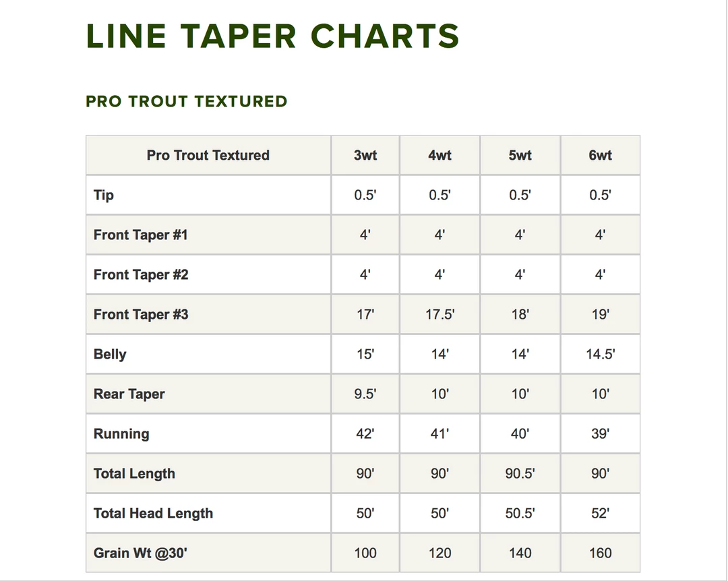Select the 6wt Total Head Length 52' cell
Viewport: 728px width, 581px height.
coord(600,514)
